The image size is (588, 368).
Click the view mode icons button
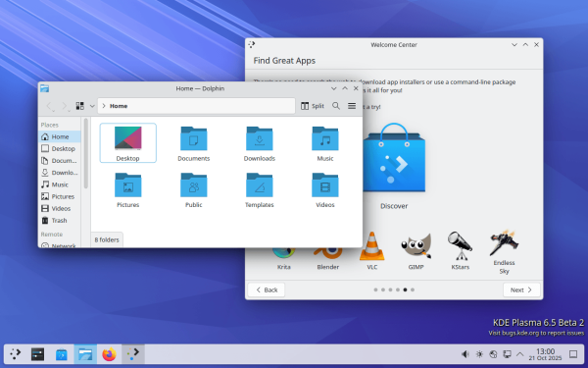tap(80, 106)
